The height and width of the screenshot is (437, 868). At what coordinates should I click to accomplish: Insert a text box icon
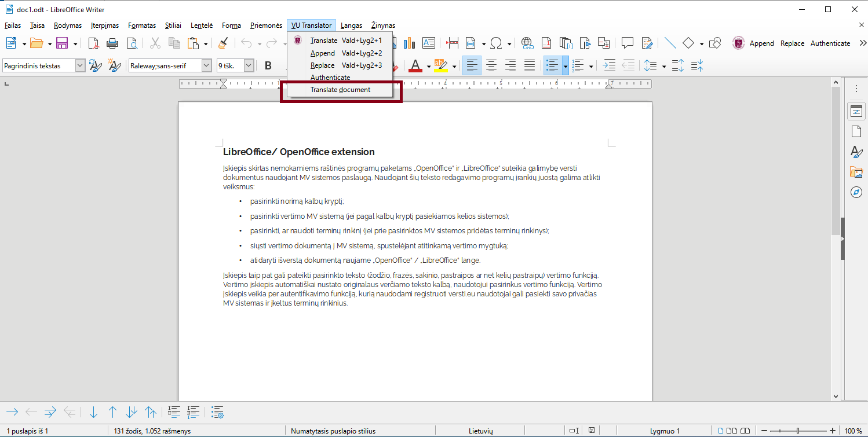tap(429, 43)
